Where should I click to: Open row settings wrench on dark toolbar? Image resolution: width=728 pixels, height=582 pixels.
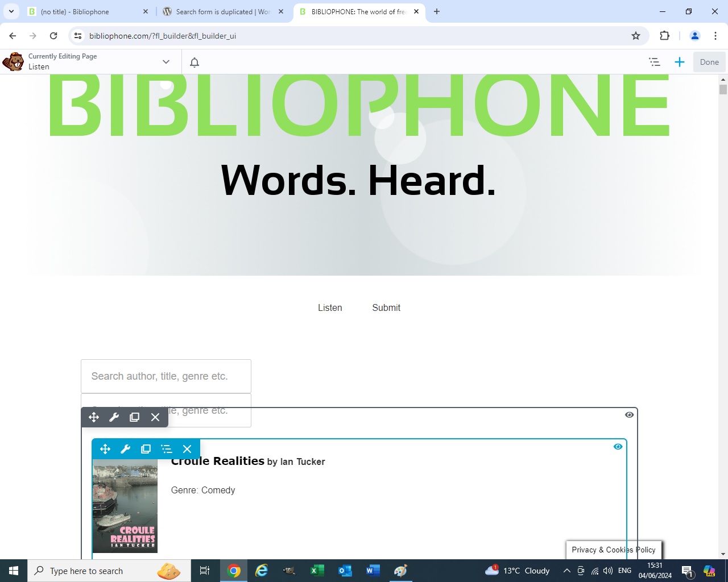click(114, 417)
